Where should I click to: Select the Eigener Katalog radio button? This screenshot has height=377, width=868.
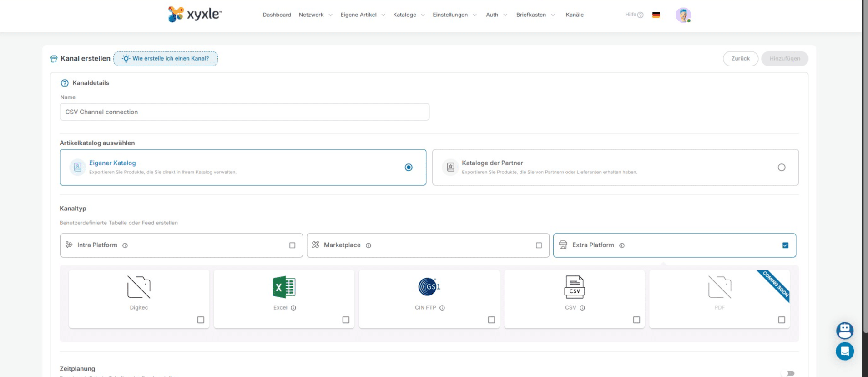click(409, 168)
